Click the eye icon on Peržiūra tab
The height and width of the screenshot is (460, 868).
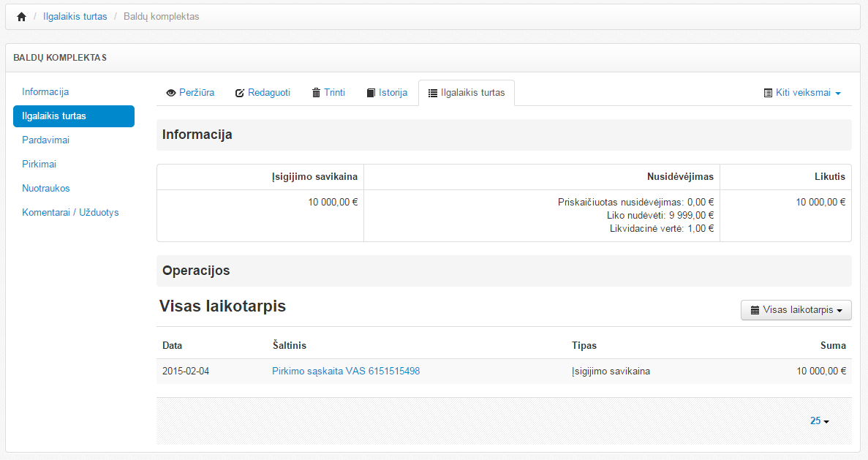tap(172, 93)
